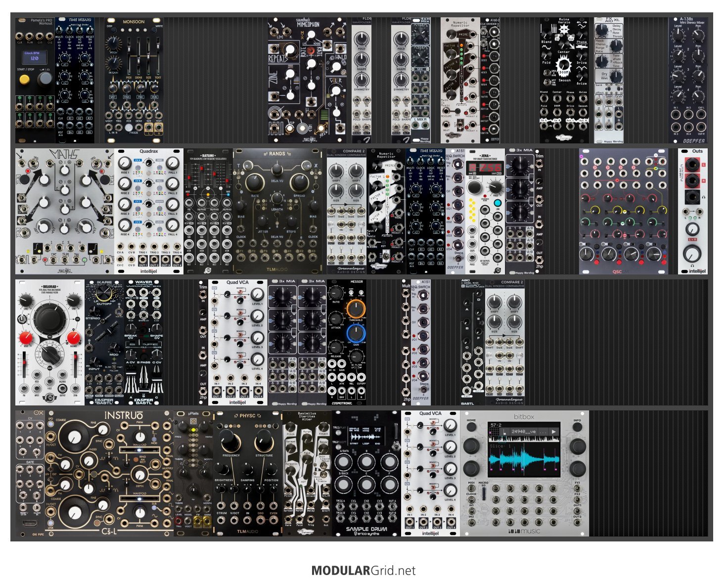This screenshot has height=581, width=728.
Task: Click the Pitch knob on Monsoon
Action: [x=113, y=43]
